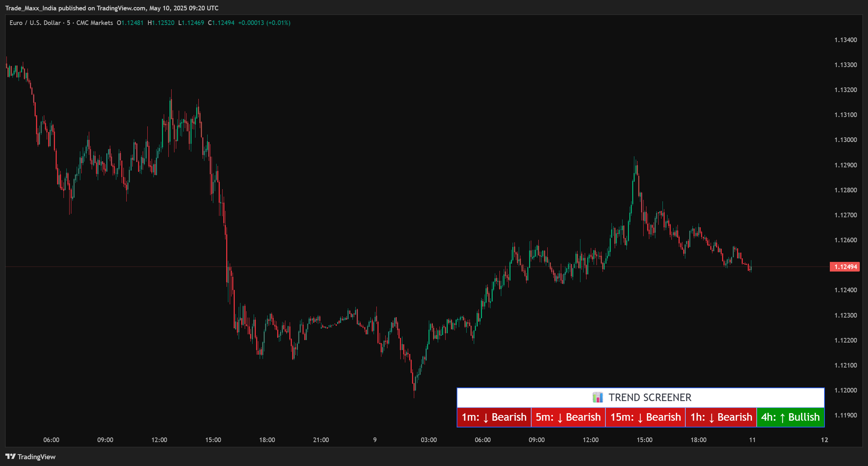Click the high price value H1.12520
The image size is (868, 466).
pos(162,23)
